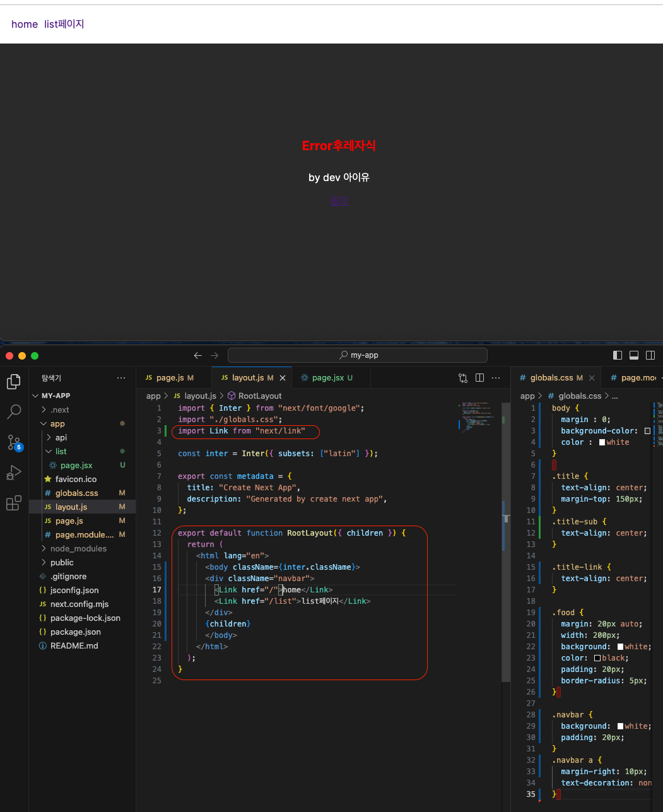Open .gitignore in the explorer
This screenshot has height=812, width=663.
pyautogui.click(x=82, y=576)
